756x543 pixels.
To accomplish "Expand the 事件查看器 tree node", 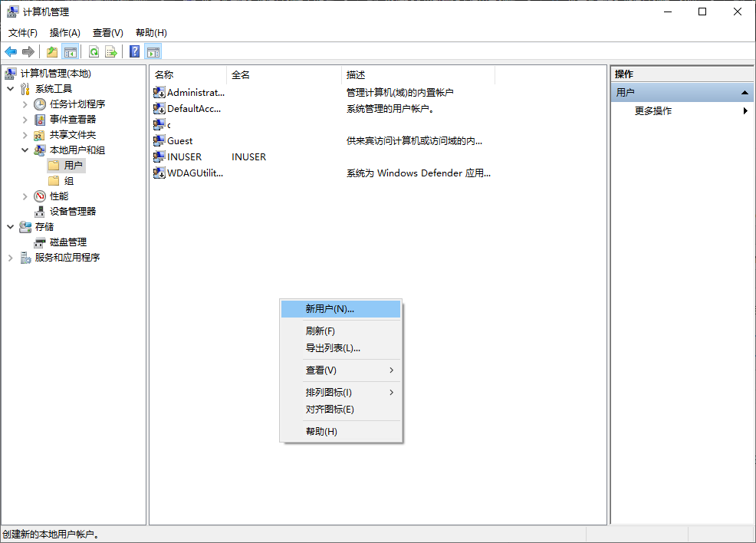I will [x=25, y=120].
